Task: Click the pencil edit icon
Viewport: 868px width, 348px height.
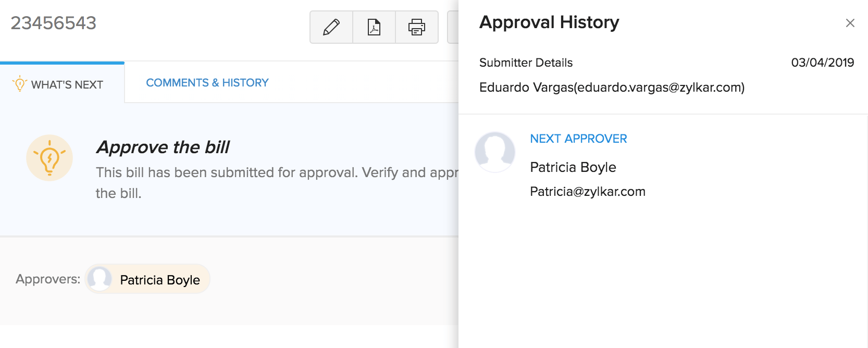Action: point(331,27)
